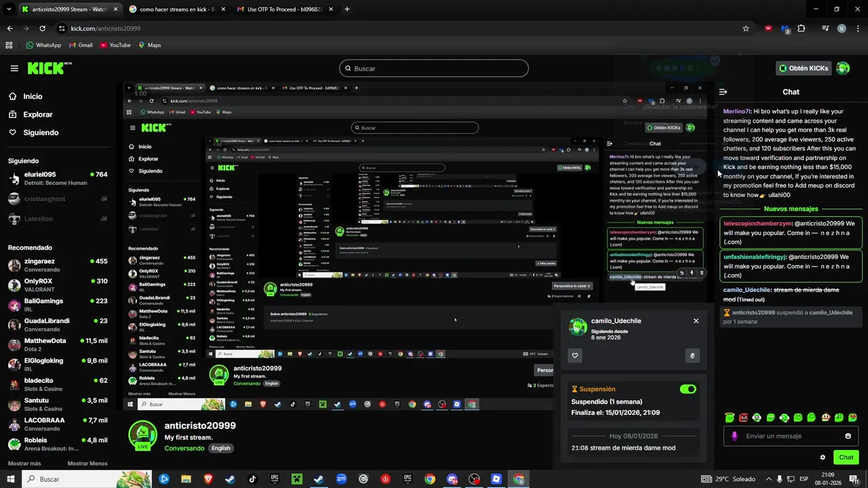Open Steam from taskbar
The height and width of the screenshot is (488, 868).
coord(230,479)
